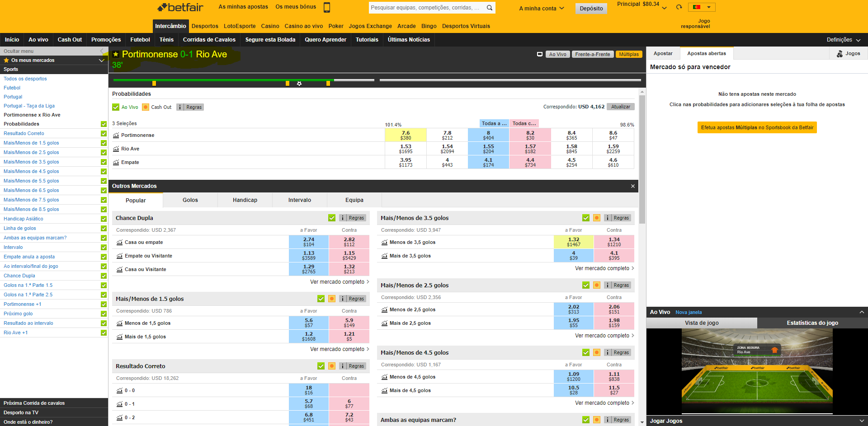
Task: Click the Jogos person icon in betslip
Action: click(840, 54)
